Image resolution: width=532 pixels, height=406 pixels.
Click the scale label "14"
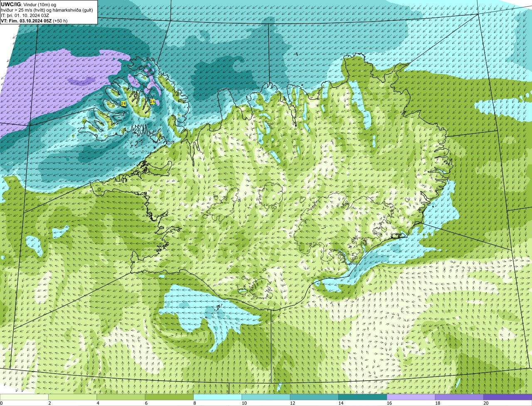341,403
